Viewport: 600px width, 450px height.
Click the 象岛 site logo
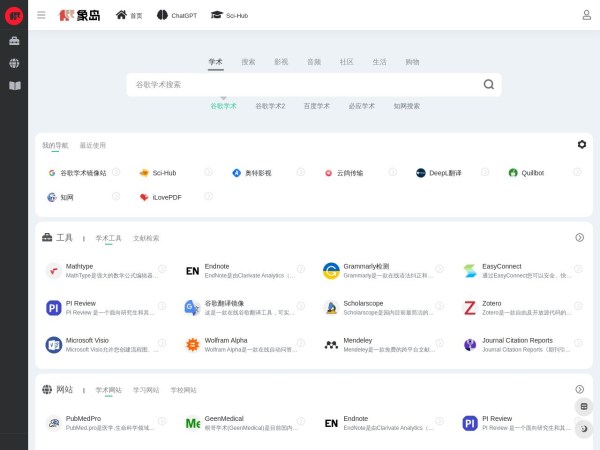[x=79, y=15]
